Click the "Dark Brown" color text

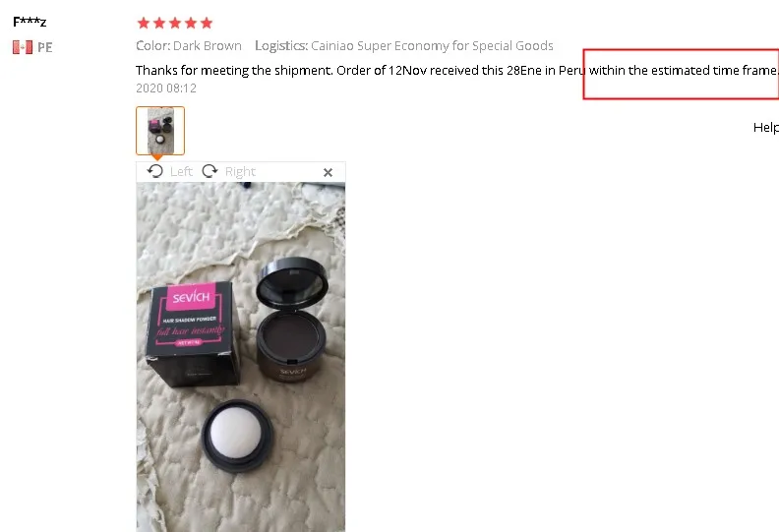(208, 45)
